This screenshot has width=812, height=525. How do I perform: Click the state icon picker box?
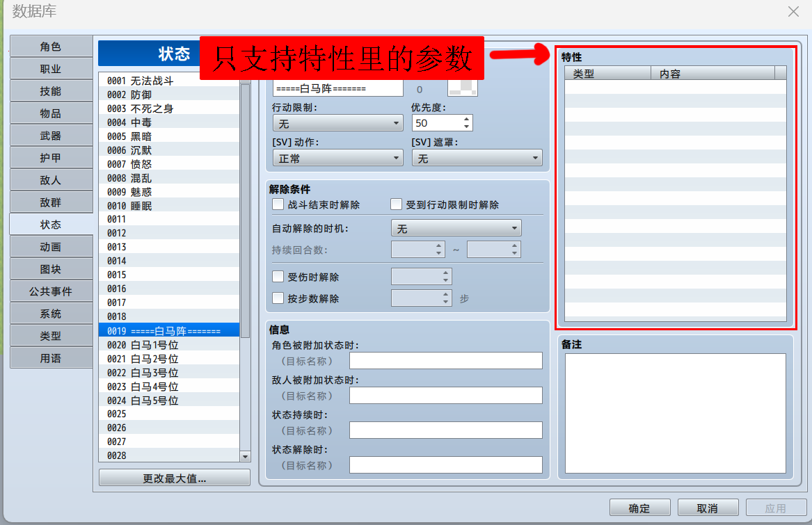click(x=463, y=88)
